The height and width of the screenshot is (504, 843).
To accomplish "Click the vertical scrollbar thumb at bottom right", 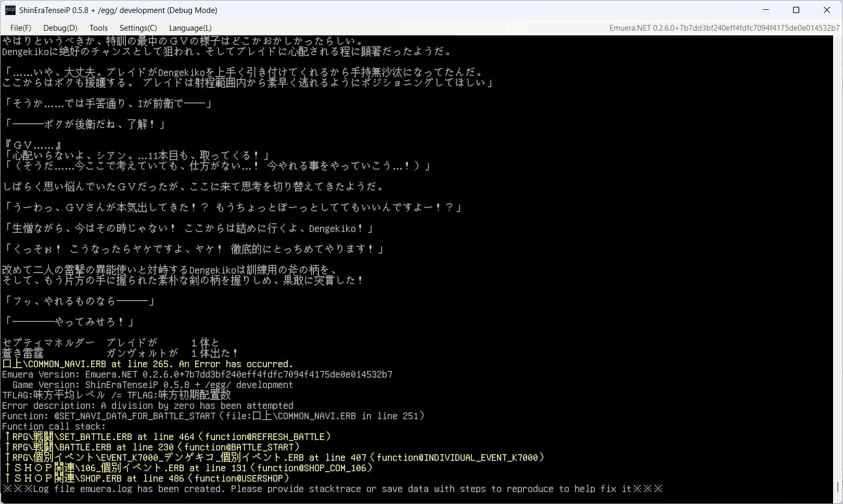I will [x=837, y=487].
